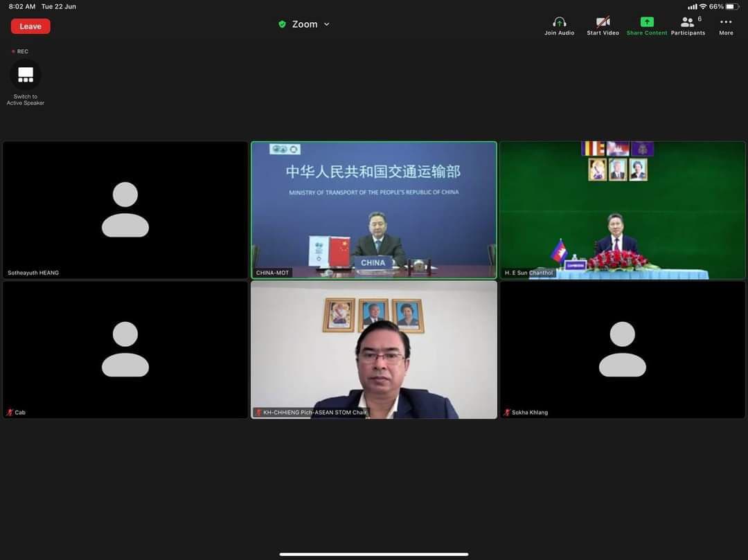Tap the battery icon in status bar

pos(733,6)
